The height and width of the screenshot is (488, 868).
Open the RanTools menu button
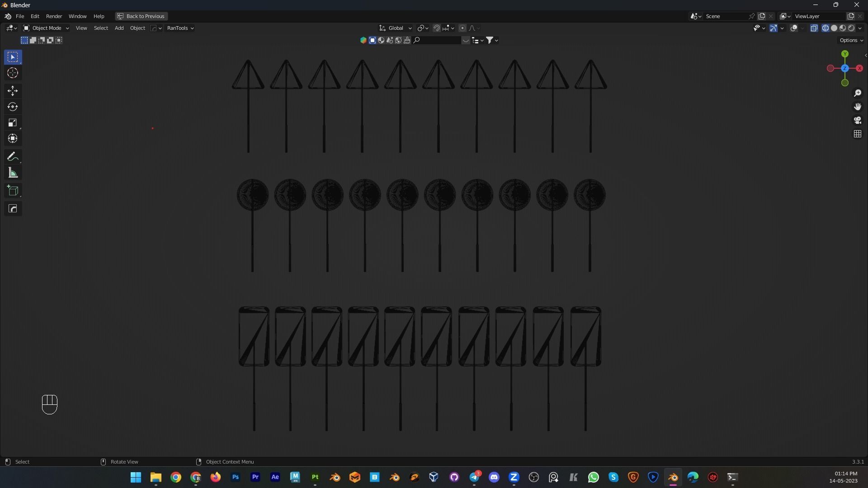tap(180, 28)
